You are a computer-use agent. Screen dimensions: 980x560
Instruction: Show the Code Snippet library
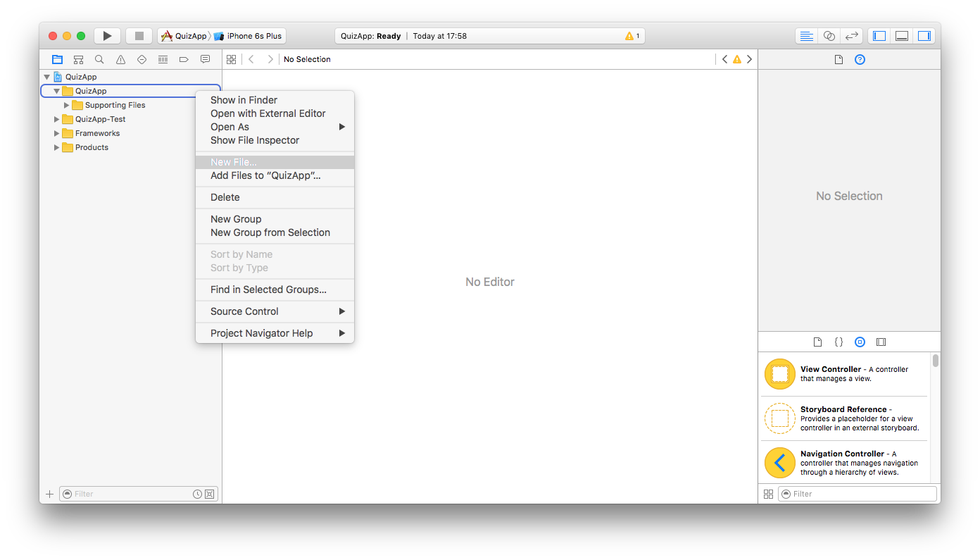point(838,342)
